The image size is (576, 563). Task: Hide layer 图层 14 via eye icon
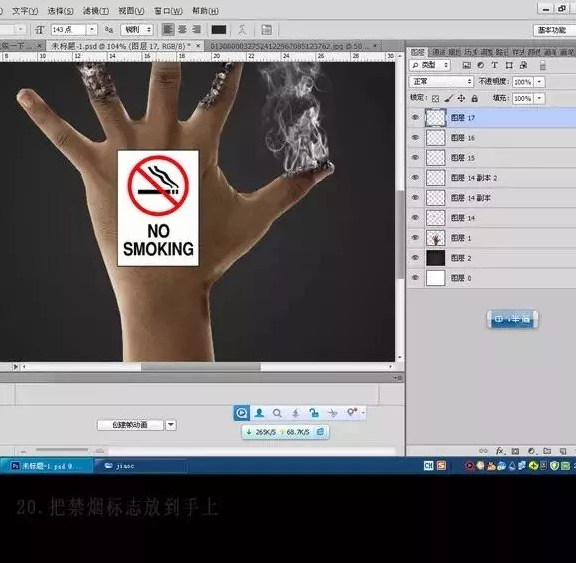(415, 217)
